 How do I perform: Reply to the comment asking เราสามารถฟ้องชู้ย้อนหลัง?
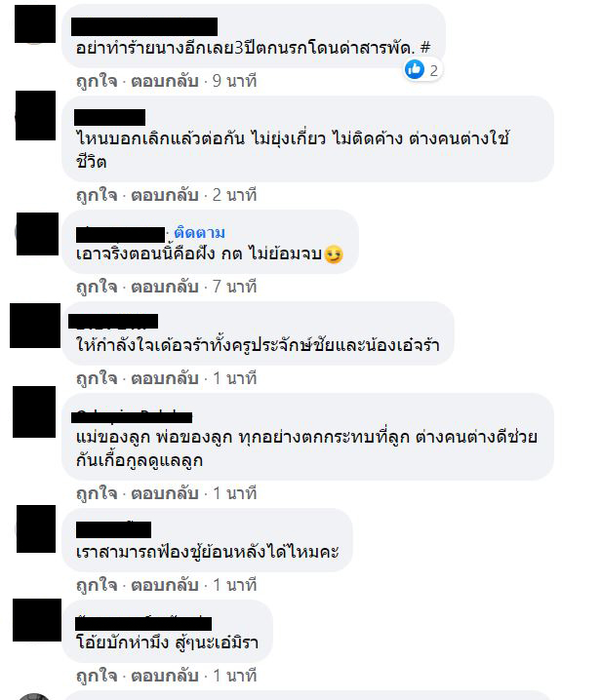[x=165, y=585]
